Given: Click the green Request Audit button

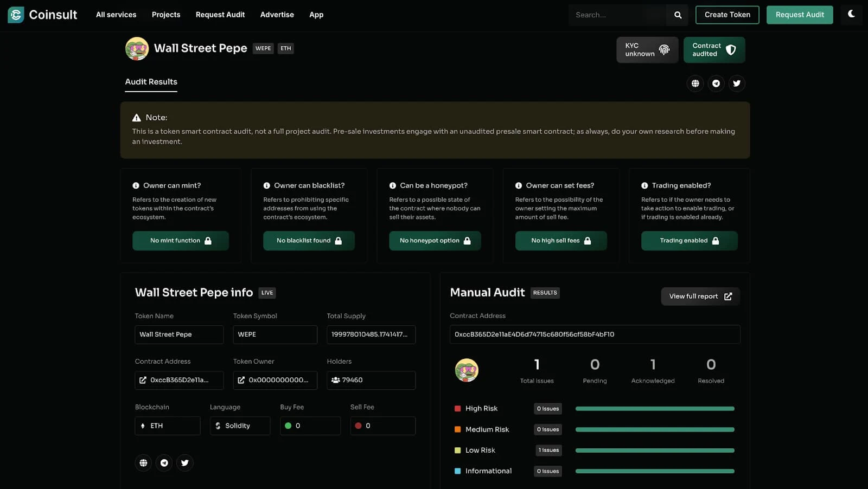Looking at the screenshot, I should point(800,15).
